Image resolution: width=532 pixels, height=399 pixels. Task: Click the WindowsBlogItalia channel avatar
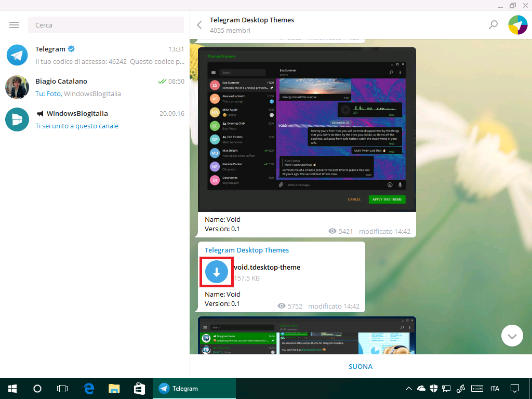[x=17, y=119]
